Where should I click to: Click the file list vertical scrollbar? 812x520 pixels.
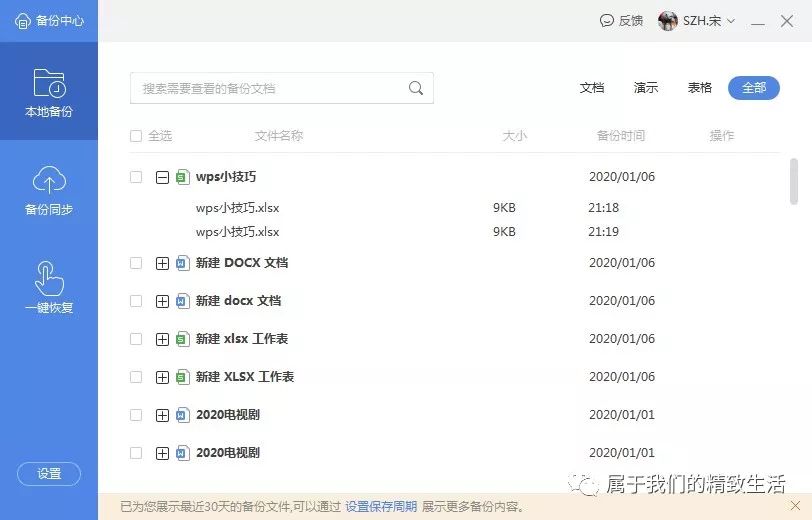[x=793, y=181]
